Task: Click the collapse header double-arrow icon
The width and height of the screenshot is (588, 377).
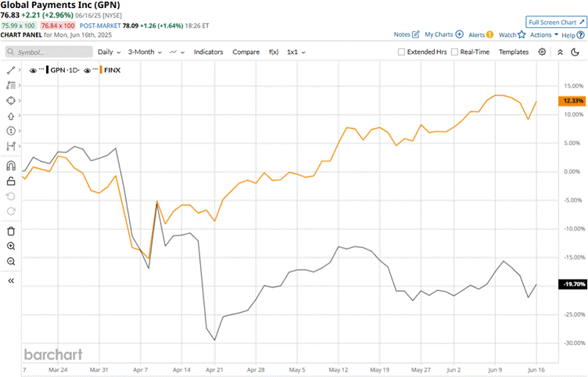Action: click(560, 52)
